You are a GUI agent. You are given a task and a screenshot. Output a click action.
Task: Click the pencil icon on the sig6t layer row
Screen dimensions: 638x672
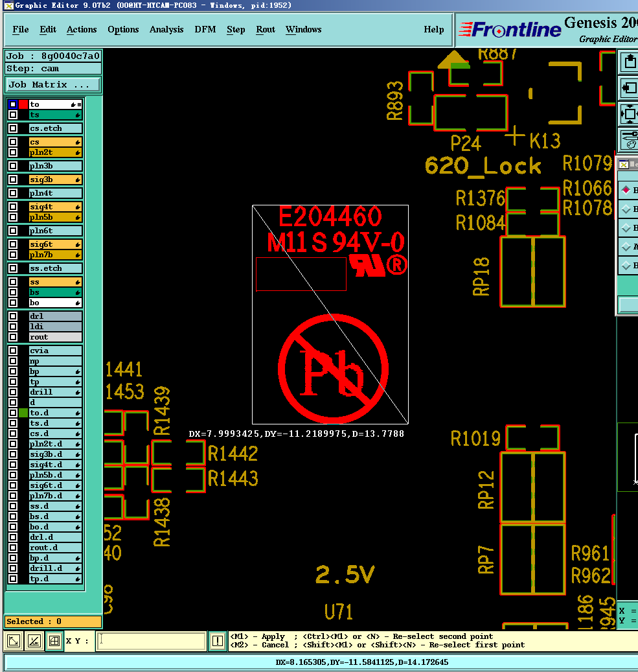tap(78, 244)
